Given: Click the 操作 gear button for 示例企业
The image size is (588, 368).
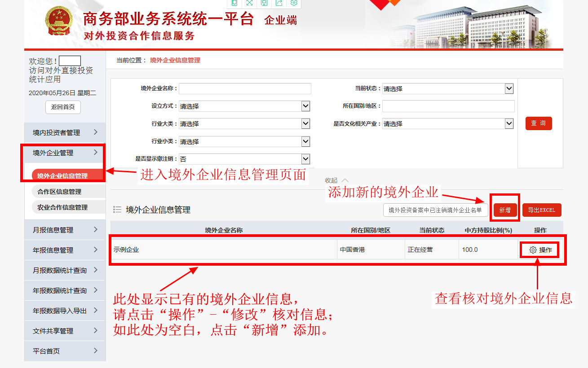Looking at the screenshot, I should click(x=540, y=250).
